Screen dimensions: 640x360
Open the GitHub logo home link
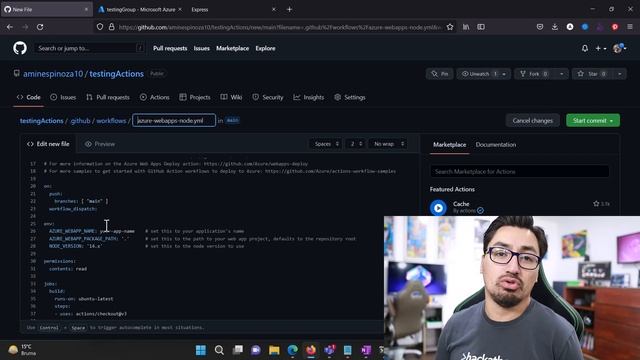[20, 48]
